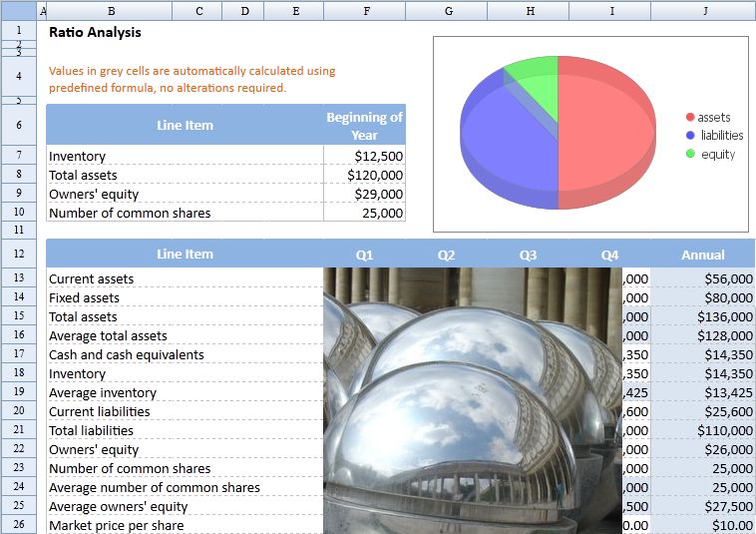Image resolution: width=756 pixels, height=534 pixels.
Task: Select annual market price $10.00
Action: 732,525
